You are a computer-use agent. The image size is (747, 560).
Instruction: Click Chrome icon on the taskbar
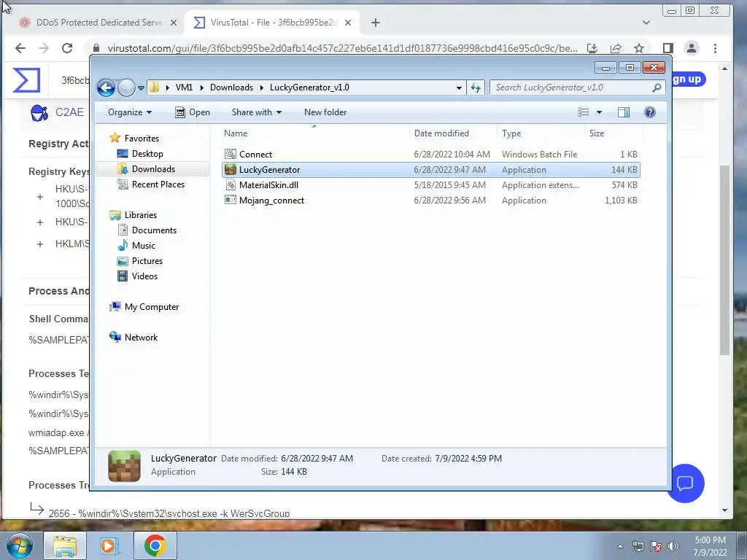point(155,545)
